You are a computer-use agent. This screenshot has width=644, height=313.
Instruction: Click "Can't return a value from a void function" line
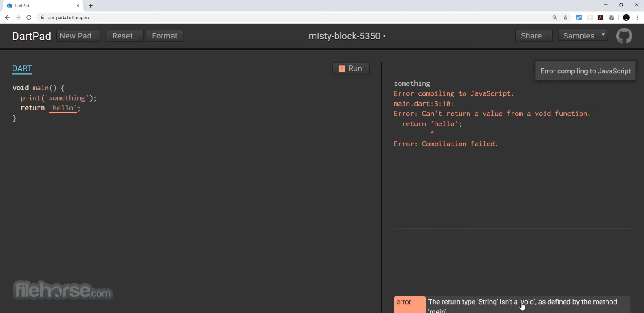[x=492, y=114]
